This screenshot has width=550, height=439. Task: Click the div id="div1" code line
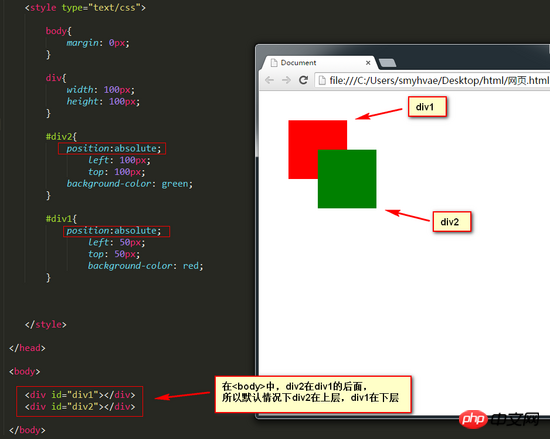tap(80, 395)
